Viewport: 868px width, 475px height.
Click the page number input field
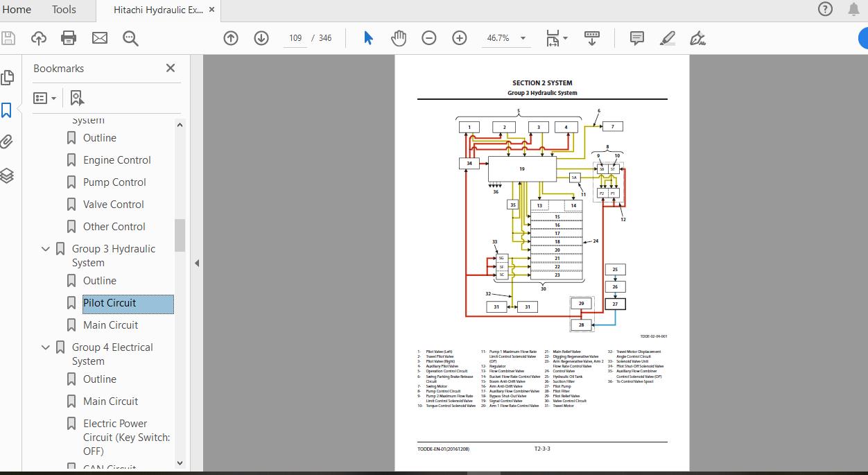(x=295, y=38)
